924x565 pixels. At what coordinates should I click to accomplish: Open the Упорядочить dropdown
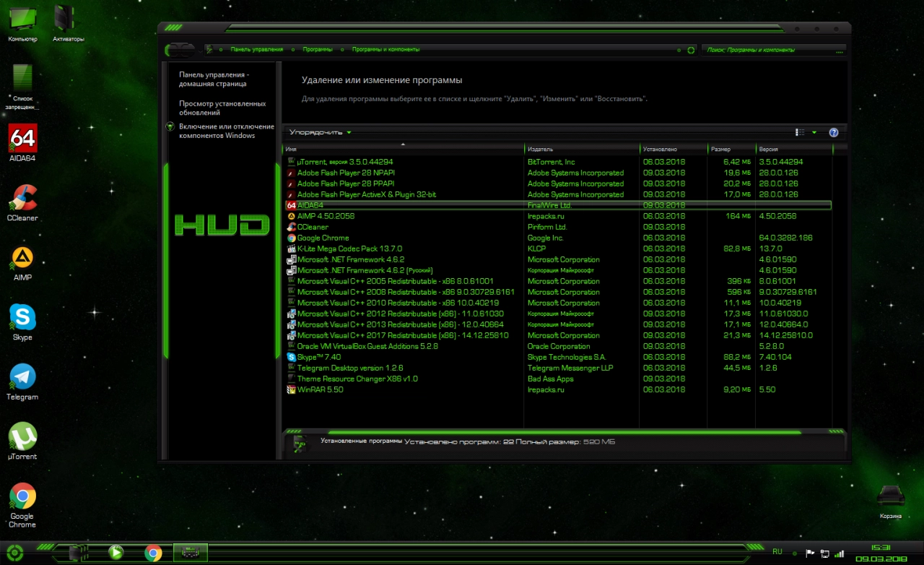321,132
